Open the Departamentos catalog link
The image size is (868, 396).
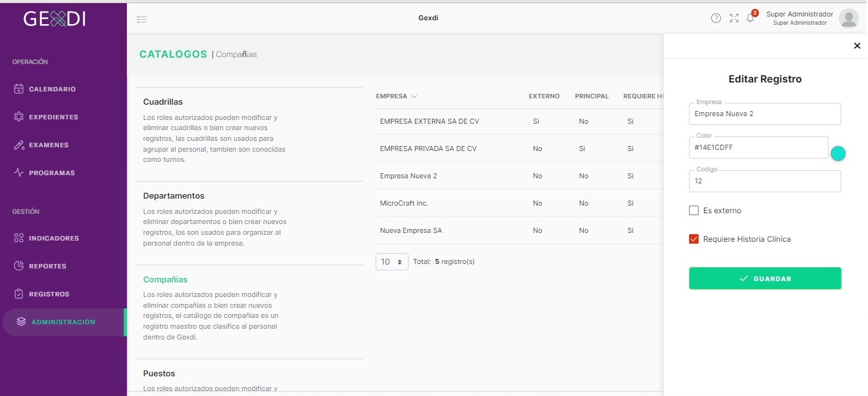pyautogui.click(x=174, y=195)
